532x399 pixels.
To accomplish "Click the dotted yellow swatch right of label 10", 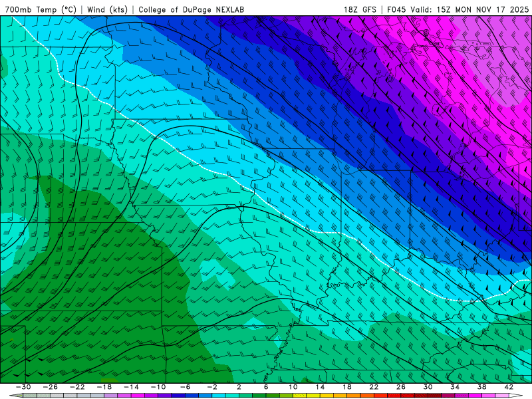I will tap(300, 396).
